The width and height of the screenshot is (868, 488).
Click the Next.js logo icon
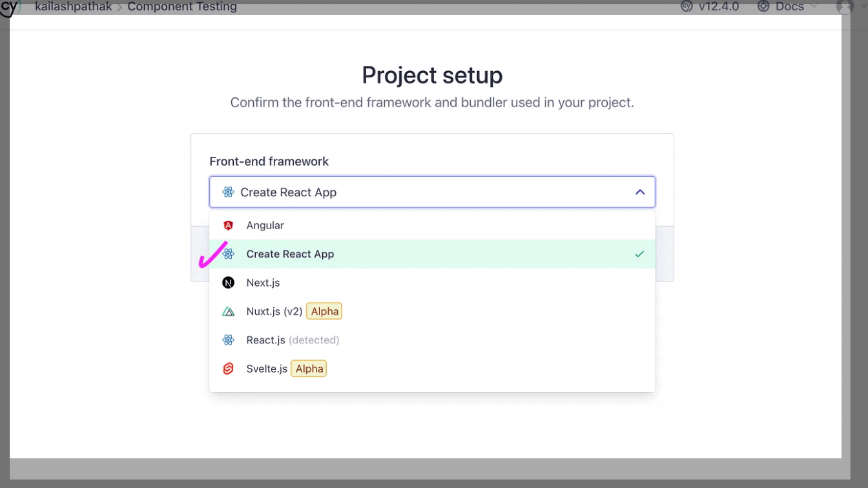coord(228,283)
